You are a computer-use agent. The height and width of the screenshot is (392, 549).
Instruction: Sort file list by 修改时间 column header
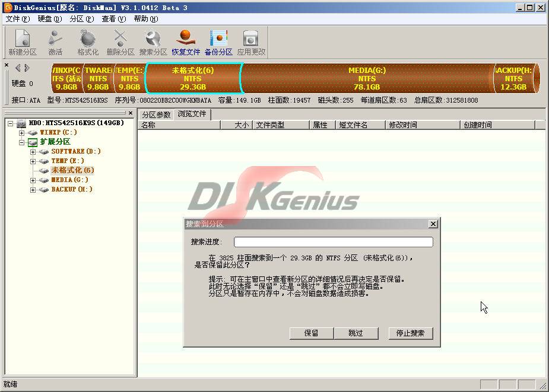[423, 125]
